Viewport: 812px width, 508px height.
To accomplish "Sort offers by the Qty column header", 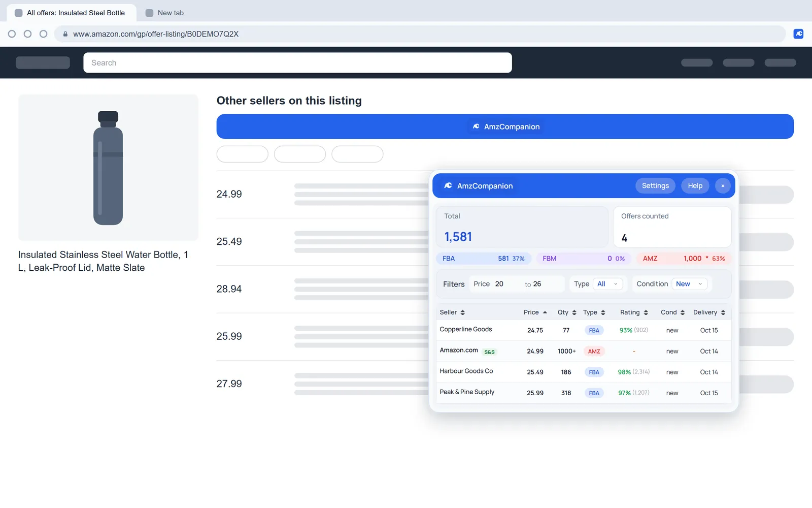I will point(567,312).
